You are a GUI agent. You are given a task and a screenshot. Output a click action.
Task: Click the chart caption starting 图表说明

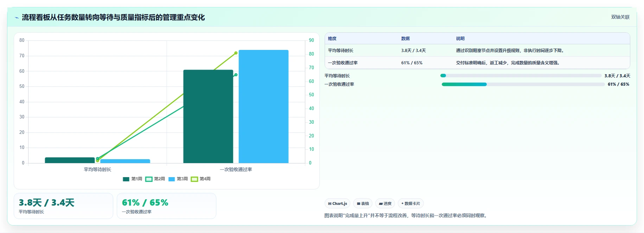point(406,215)
